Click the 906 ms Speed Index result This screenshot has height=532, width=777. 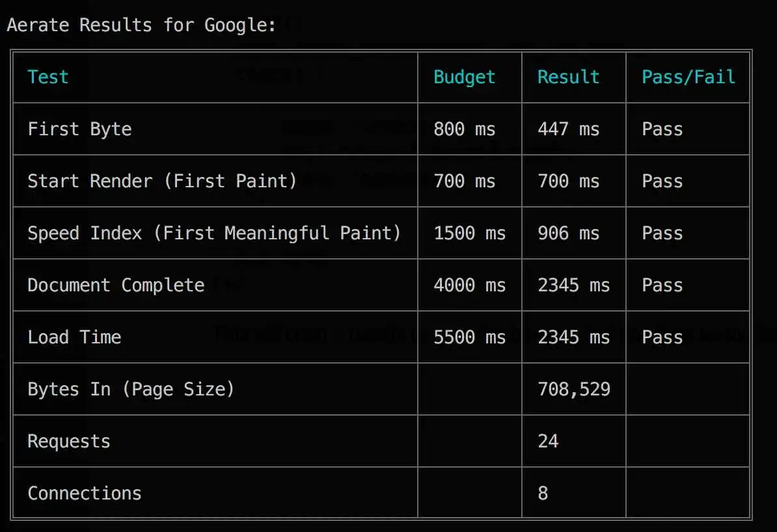tap(568, 233)
